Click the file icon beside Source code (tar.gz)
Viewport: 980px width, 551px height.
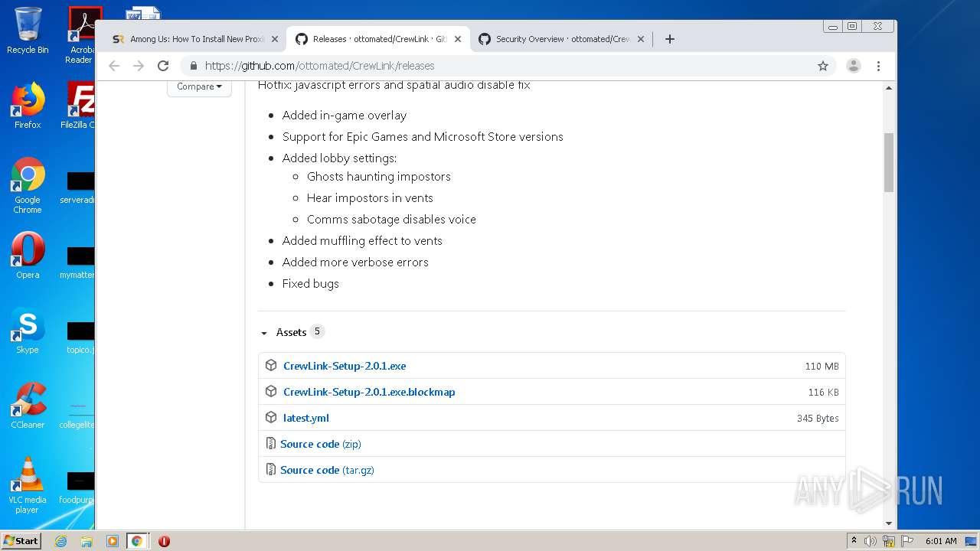pyautogui.click(x=270, y=470)
